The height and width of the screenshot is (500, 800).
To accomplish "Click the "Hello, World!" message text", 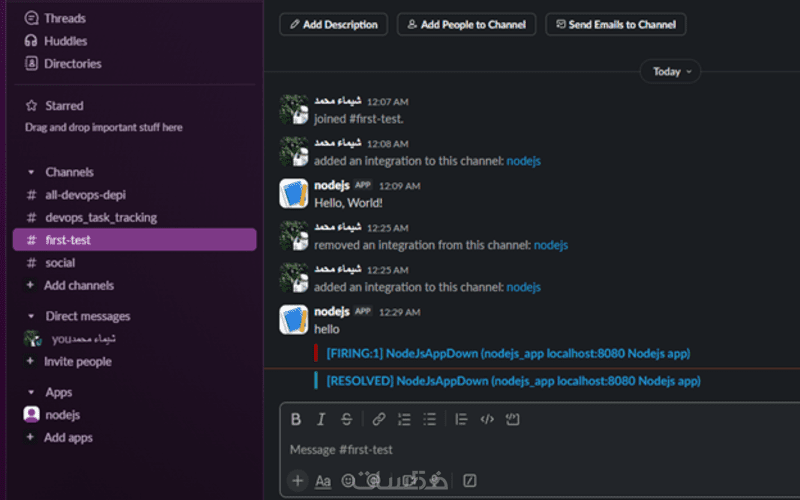I will click(x=348, y=203).
